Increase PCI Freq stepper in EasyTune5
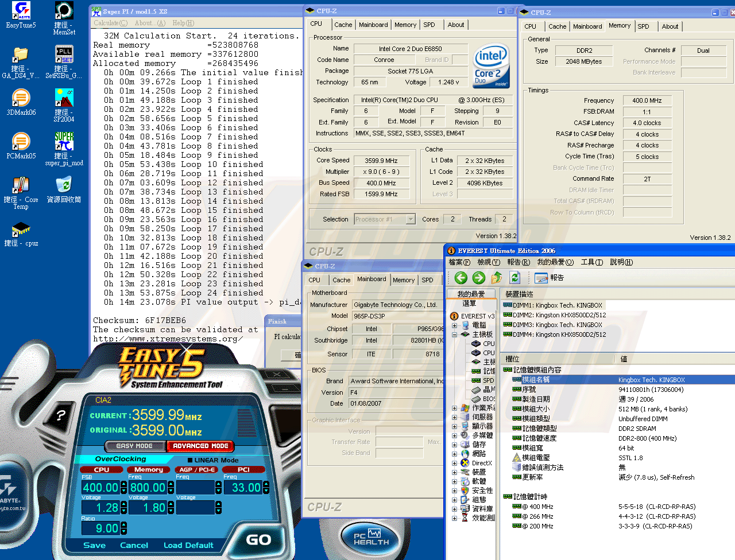 [x=266, y=484]
